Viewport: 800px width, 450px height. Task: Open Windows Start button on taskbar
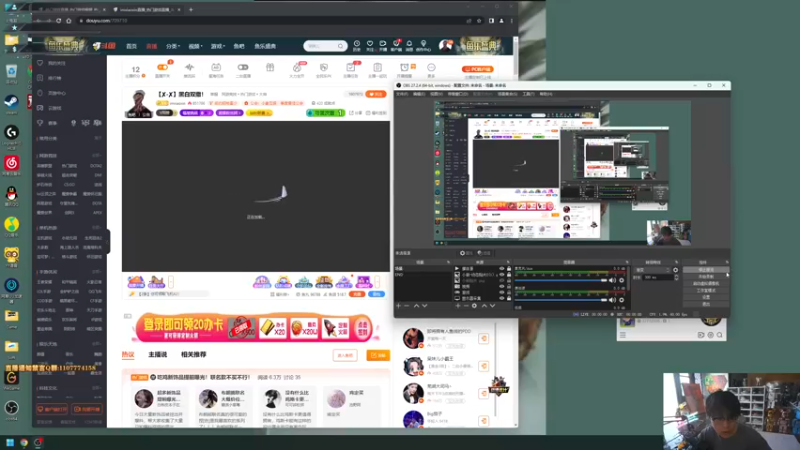pos(10,442)
